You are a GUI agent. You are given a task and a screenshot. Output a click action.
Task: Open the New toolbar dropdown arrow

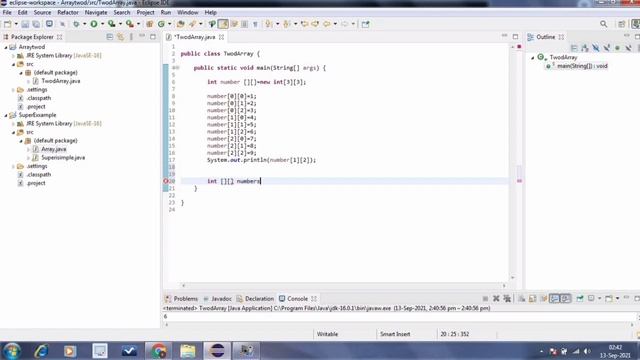click(16, 24)
